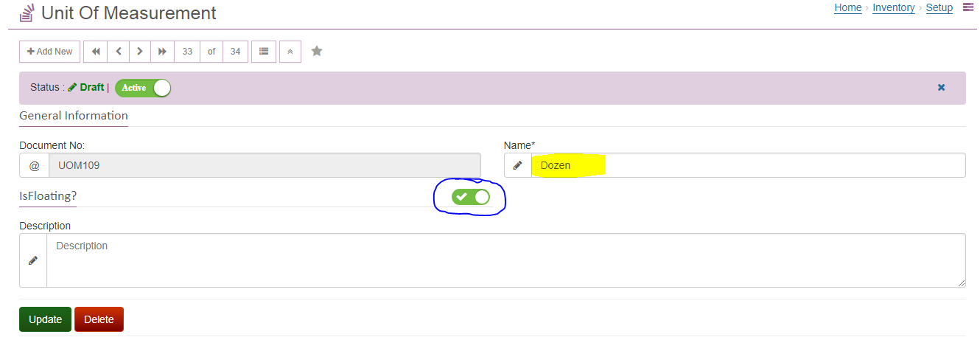The image size is (980, 340).
Task: Open the Home breadcrumb link
Action: coord(848,7)
